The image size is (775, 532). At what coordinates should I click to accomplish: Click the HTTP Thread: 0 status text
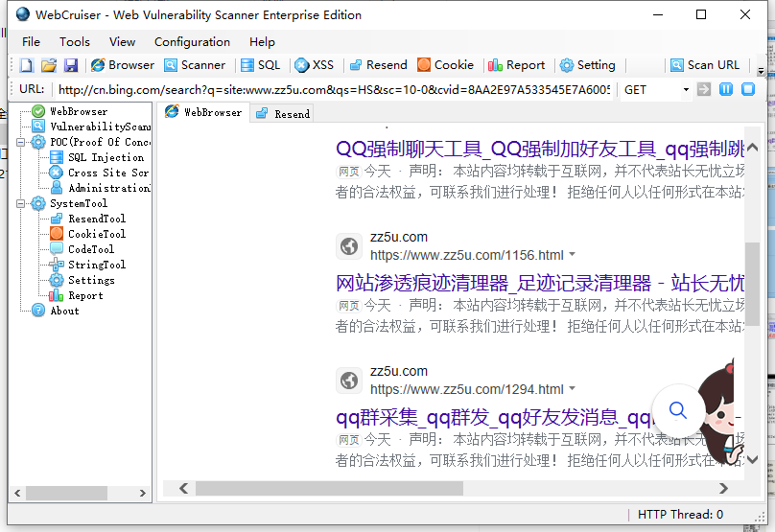pyautogui.click(x=680, y=514)
